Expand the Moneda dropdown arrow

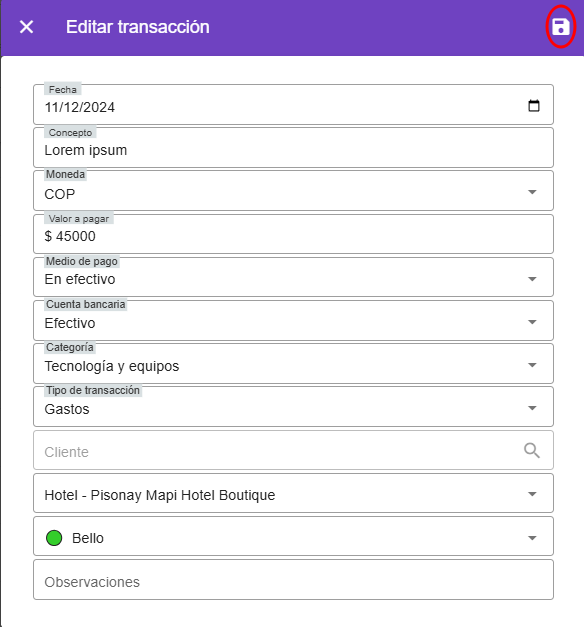(x=532, y=192)
